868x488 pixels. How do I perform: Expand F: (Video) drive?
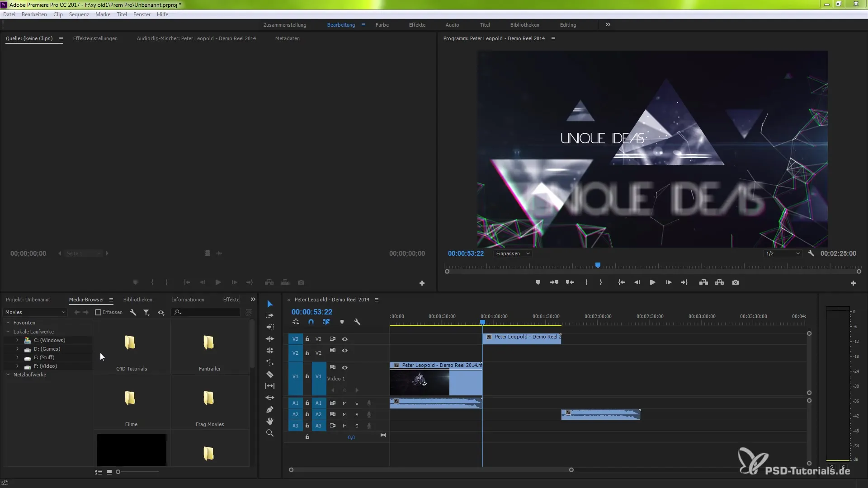coord(17,366)
